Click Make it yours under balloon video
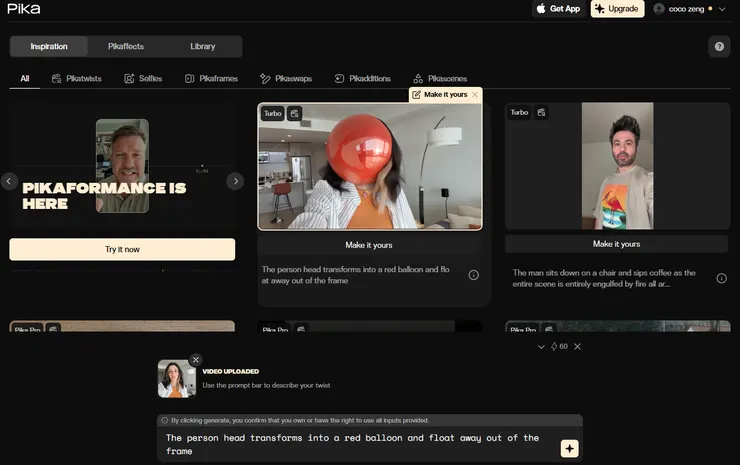The height and width of the screenshot is (465, 740). [x=369, y=245]
